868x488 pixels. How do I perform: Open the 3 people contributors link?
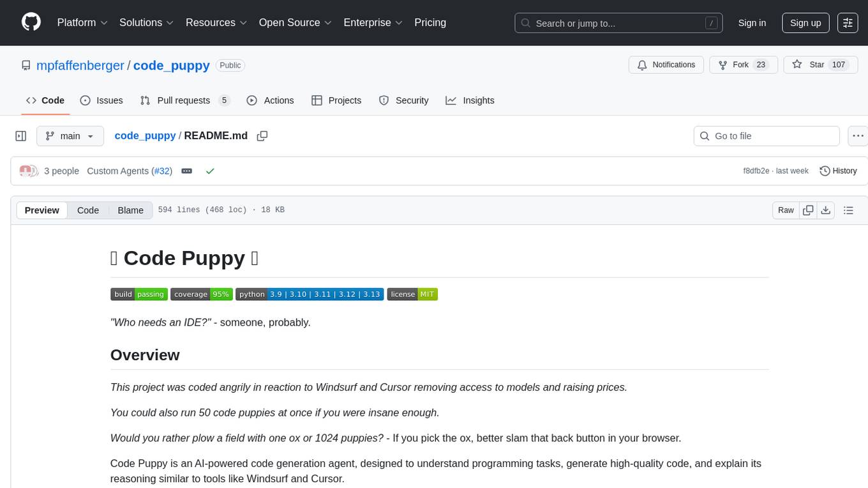pyautogui.click(x=61, y=171)
